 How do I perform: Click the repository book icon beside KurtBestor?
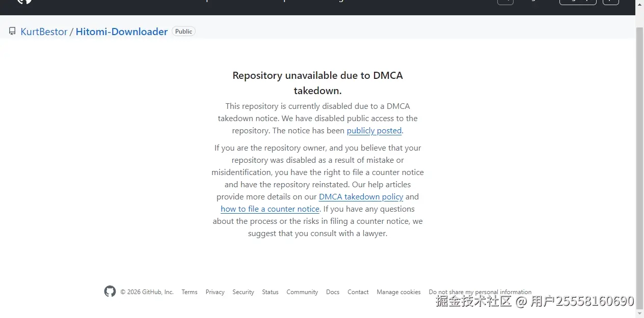tap(12, 32)
